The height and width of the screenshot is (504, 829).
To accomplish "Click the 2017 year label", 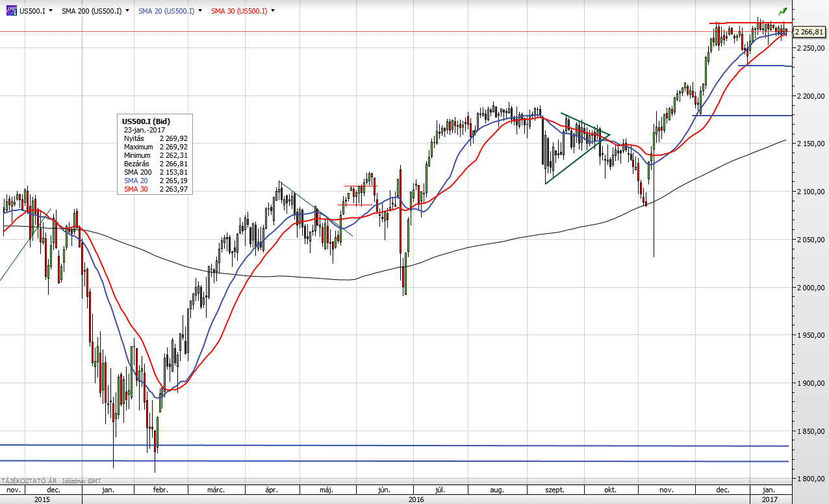I will pyautogui.click(x=771, y=499).
